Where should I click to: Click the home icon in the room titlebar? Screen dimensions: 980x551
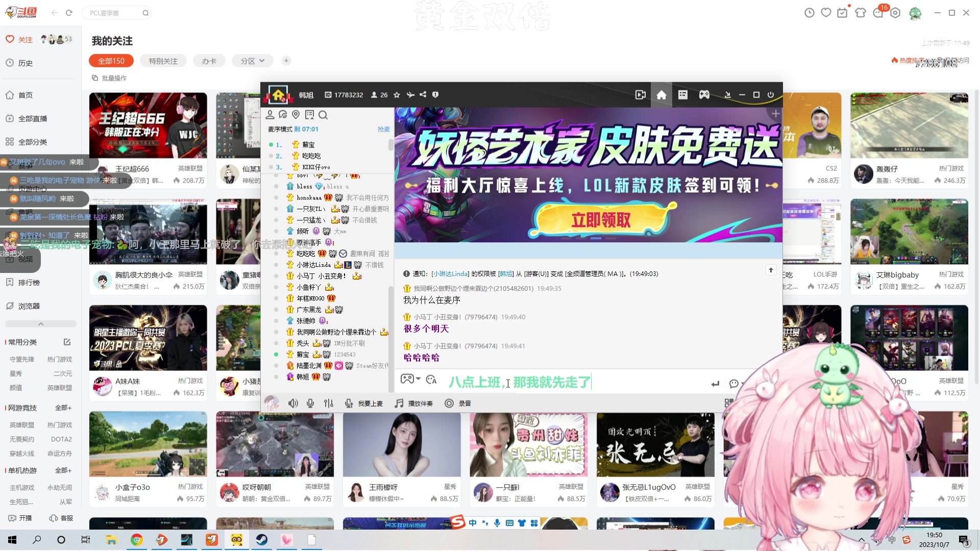(661, 94)
